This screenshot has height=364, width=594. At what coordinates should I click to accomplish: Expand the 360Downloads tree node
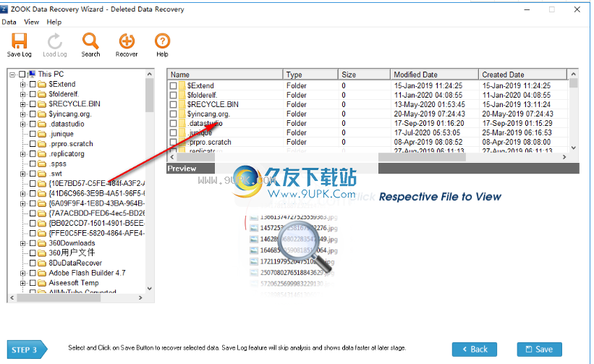pos(22,243)
